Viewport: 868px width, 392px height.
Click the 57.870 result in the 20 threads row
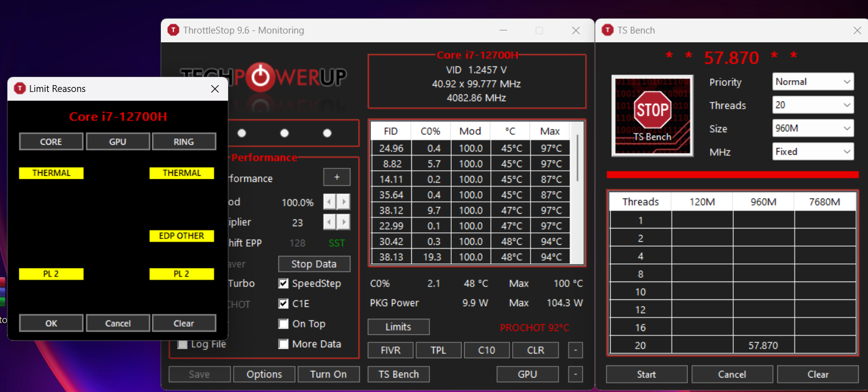pos(763,345)
